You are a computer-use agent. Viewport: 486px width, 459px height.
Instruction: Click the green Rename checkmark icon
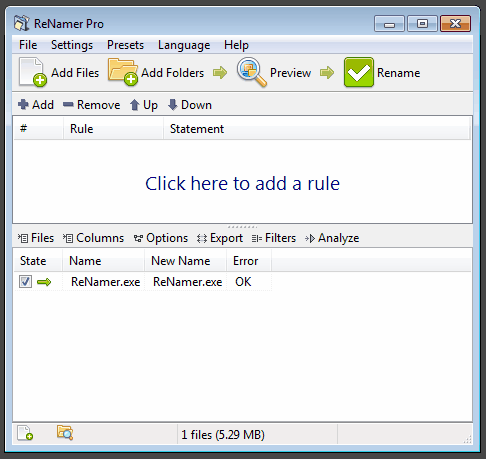click(359, 72)
